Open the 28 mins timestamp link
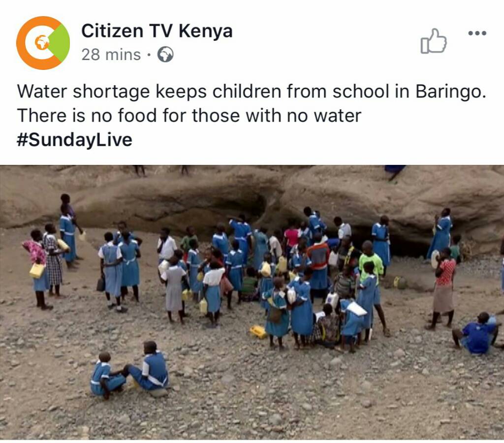This screenshot has height=443, width=504. tap(111, 55)
